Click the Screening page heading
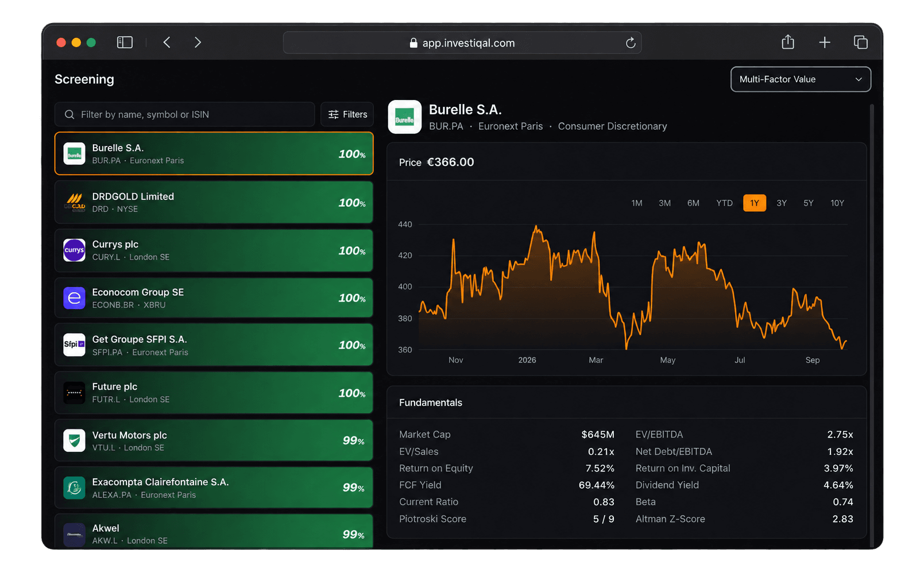 pyautogui.click(x=84, y=79)
